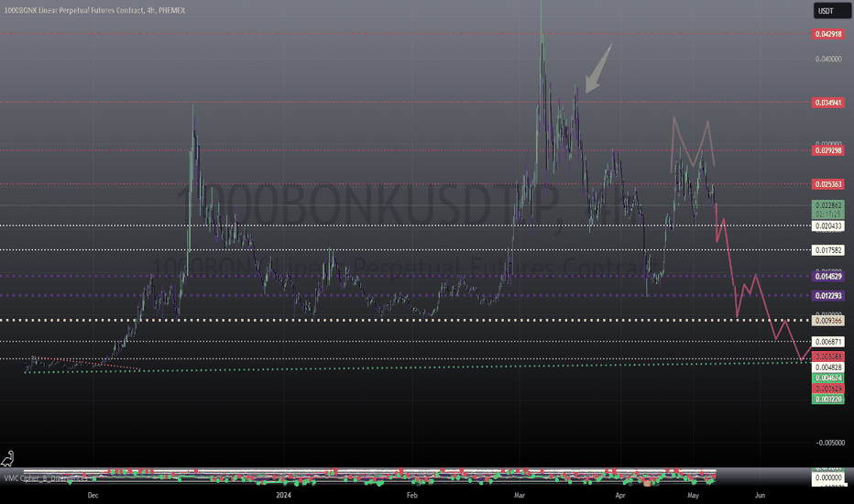Click the Feb time axis label
854x504 pixels.
[412, 495]
